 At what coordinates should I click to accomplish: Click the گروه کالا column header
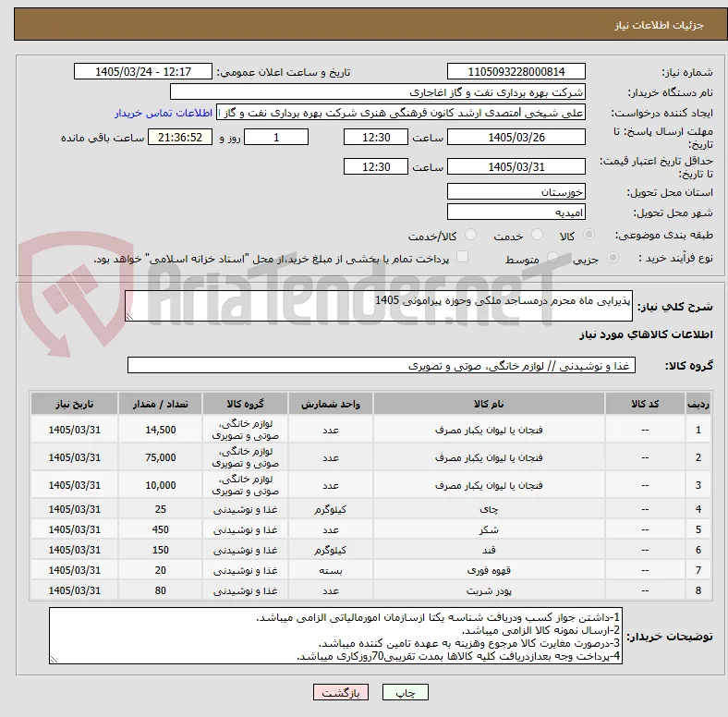(x=245, y=404)
